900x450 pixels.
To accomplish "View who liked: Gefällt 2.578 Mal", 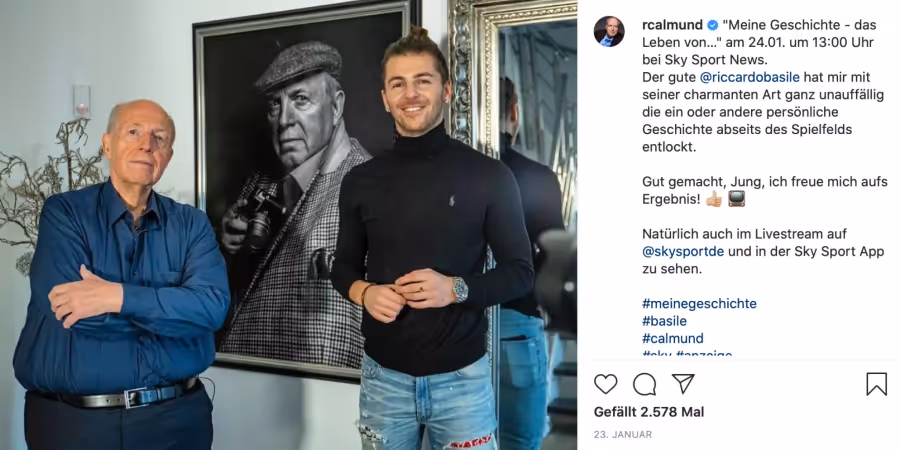I will tap(649, 412).
